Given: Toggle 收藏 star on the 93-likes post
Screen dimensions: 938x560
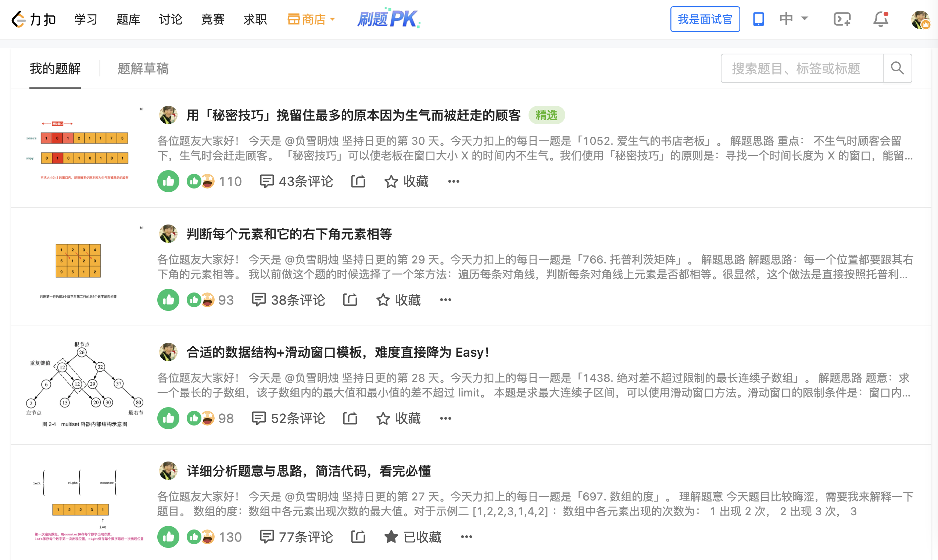Looking at the screenshot, I should 398,300.
